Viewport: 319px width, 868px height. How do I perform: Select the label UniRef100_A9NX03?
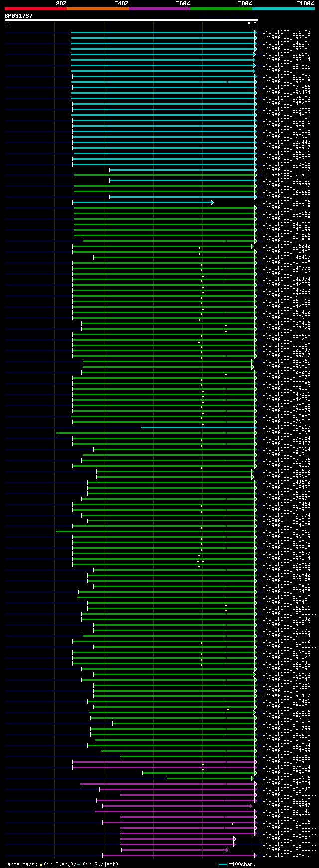(x=286, y=367)
